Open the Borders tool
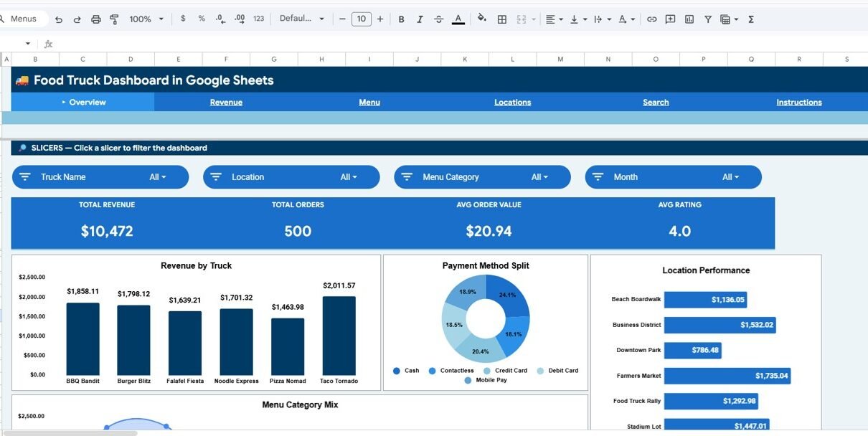The width and height of the screenshot is (868, 436). (502, 19)
